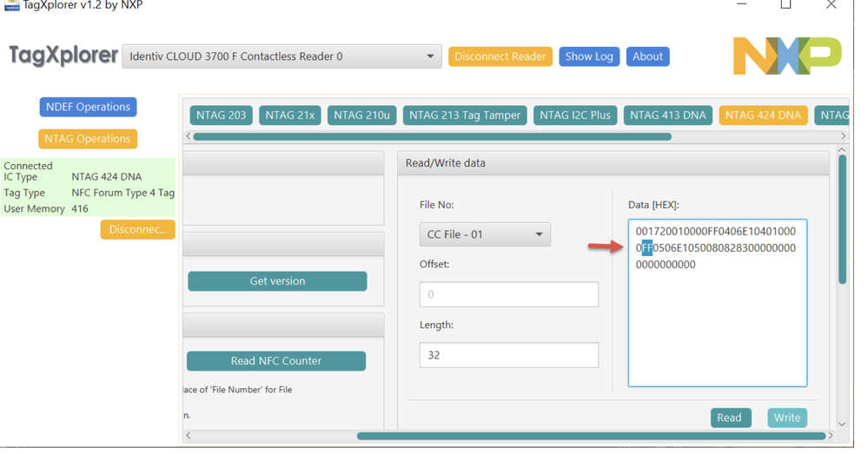The height and width of the screenshot is (454, 868).
Task: Open the About dialog
Action: tap(647, 56)
